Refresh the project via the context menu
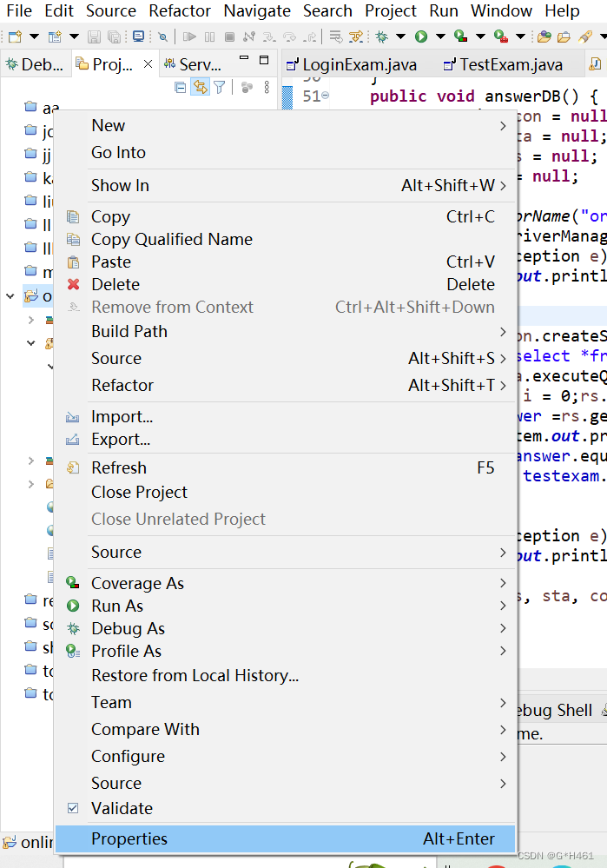 118,467
